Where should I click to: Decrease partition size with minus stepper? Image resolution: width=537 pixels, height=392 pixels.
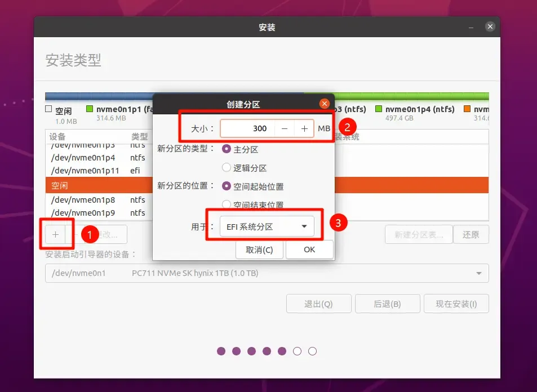pos(285,129)
